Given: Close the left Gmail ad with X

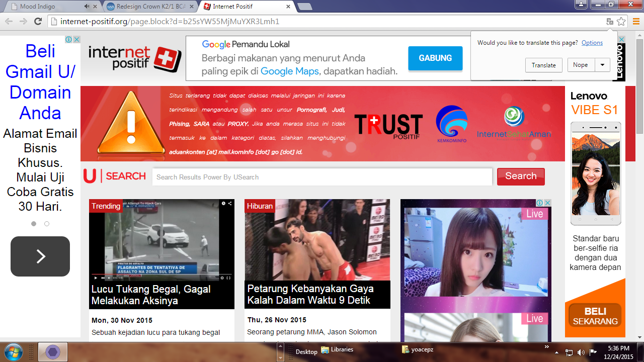Looking at the screenshot, I should pos(76,39).
